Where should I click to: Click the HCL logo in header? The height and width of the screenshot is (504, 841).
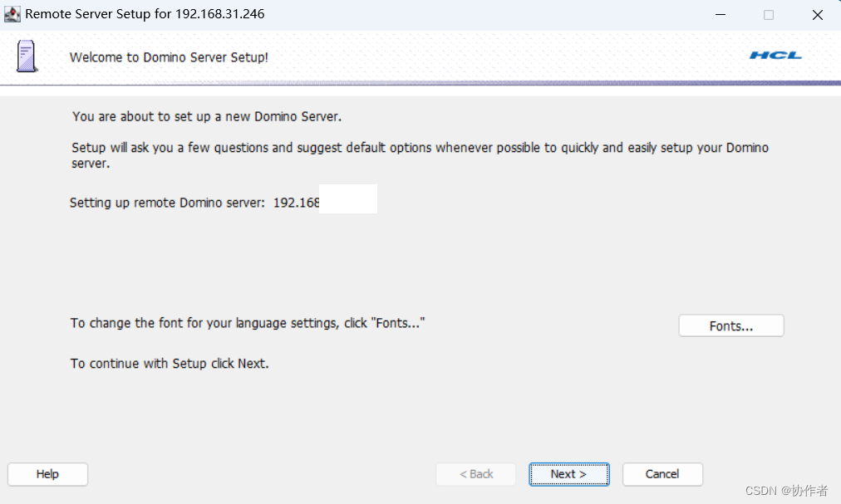(x=775, y=56)
